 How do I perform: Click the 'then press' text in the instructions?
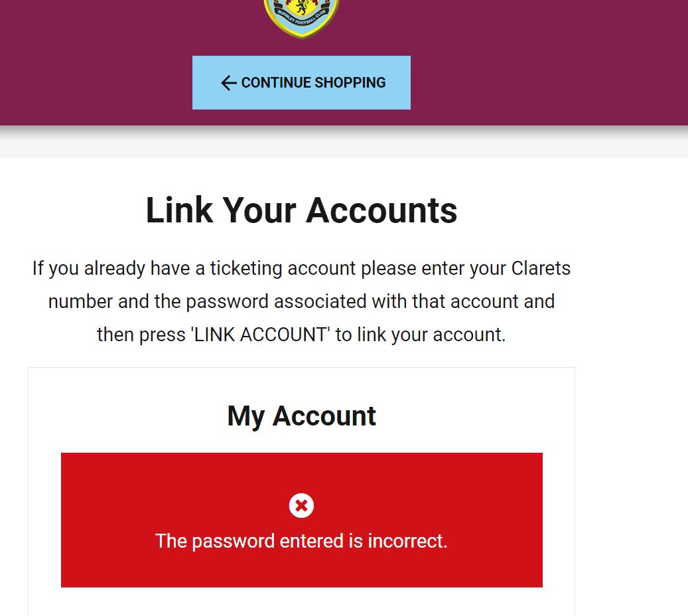point(141,335)
